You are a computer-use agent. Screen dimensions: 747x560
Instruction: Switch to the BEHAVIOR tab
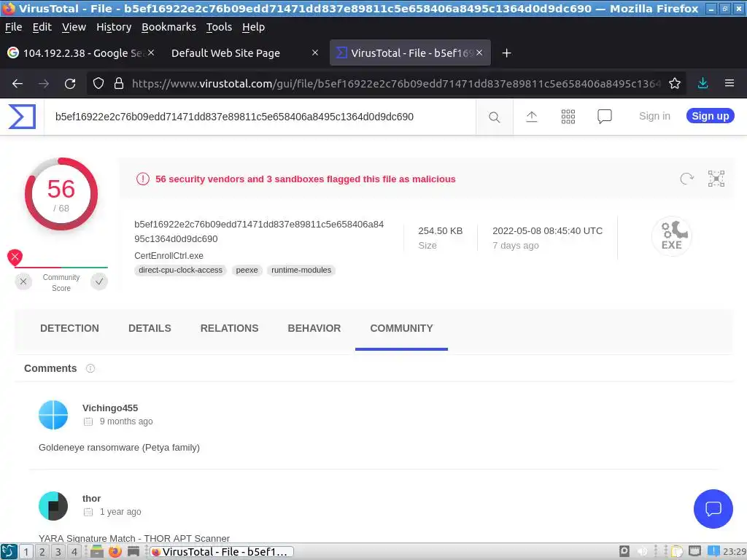(x=314, y=329)
